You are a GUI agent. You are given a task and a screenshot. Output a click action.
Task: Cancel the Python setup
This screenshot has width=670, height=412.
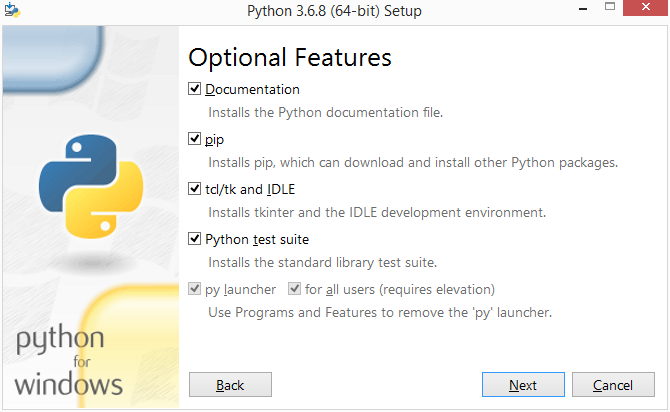[613, 385]
